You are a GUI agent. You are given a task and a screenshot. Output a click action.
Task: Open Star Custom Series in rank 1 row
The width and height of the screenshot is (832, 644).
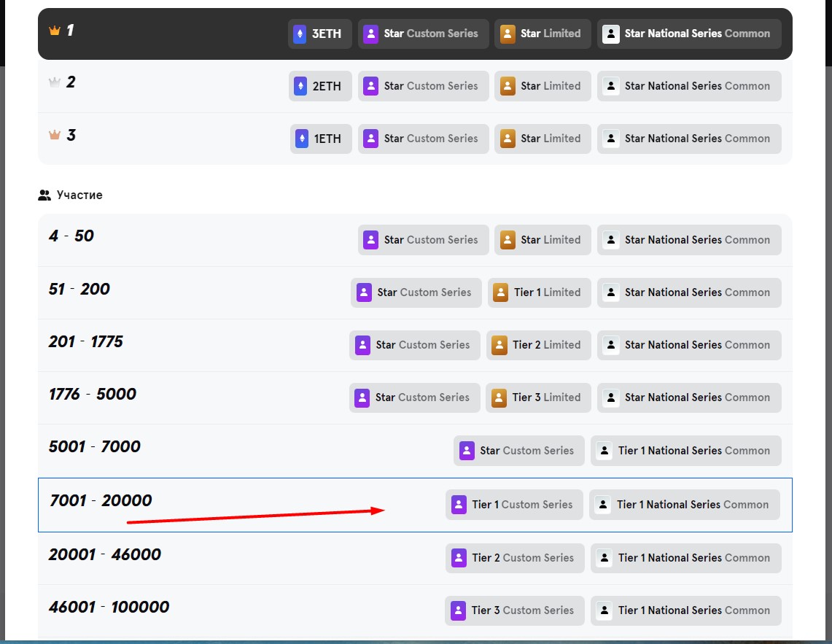point(424,34)
